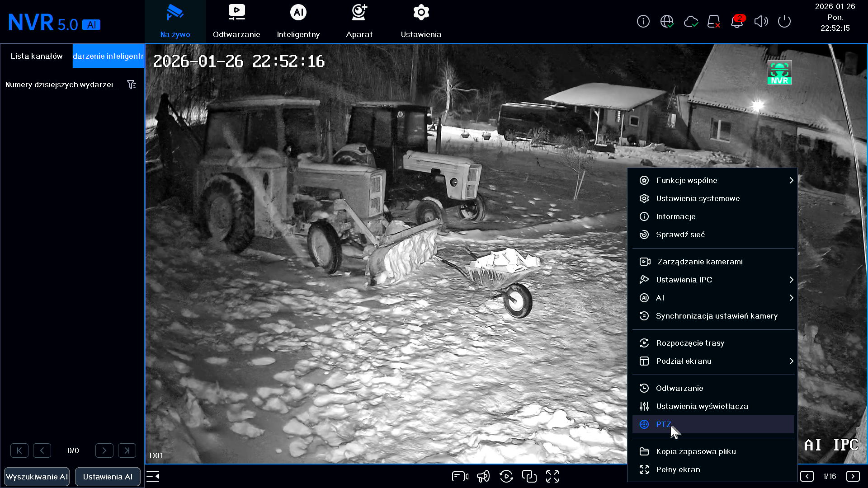Screen dimensions: 868x488
Task: Open the network globe status icon
Action: click(x=667, y=21)
